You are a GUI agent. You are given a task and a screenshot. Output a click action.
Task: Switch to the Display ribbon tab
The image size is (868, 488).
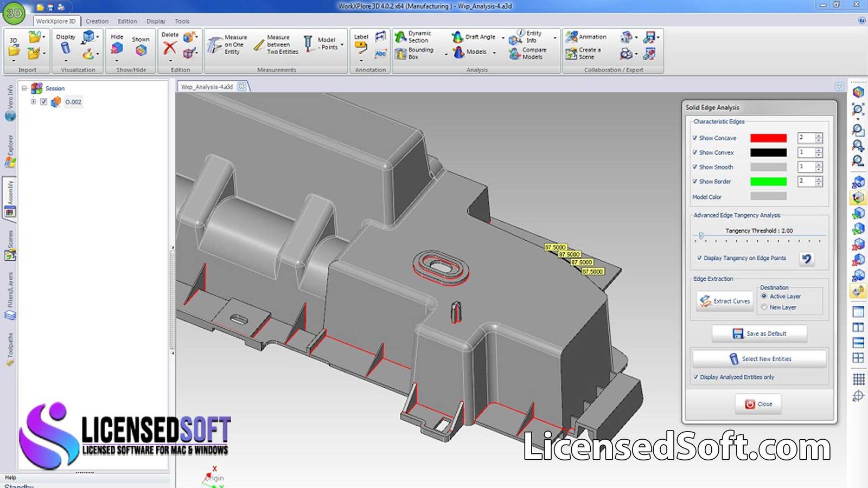(x=156, y=21)
